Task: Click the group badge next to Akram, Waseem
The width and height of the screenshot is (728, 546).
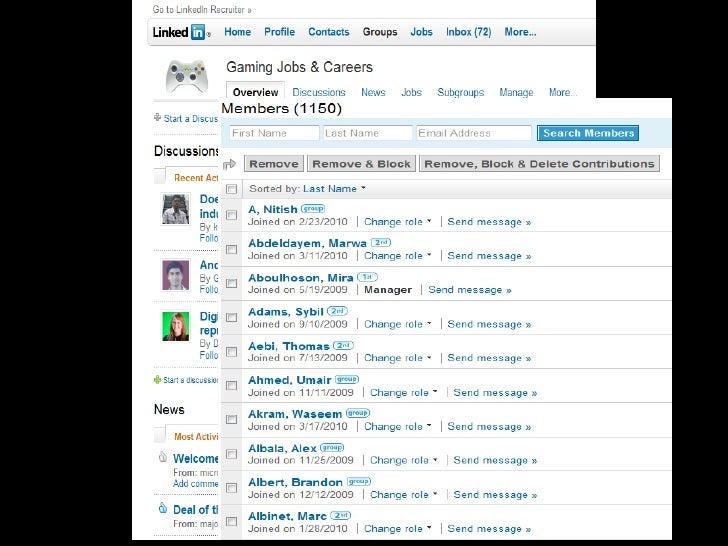Action: pyautogui.click(x=358, y=413)
